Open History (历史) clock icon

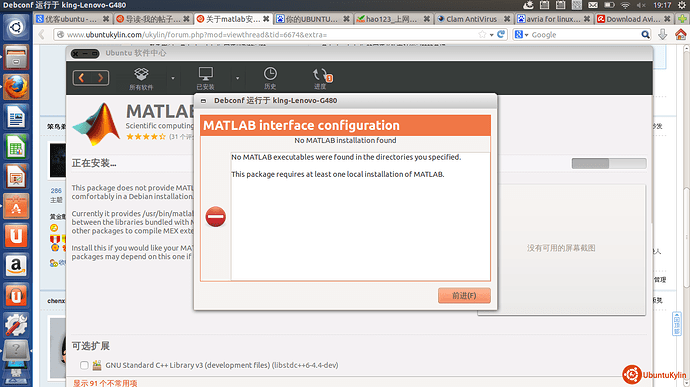click(x=270, y=78)
